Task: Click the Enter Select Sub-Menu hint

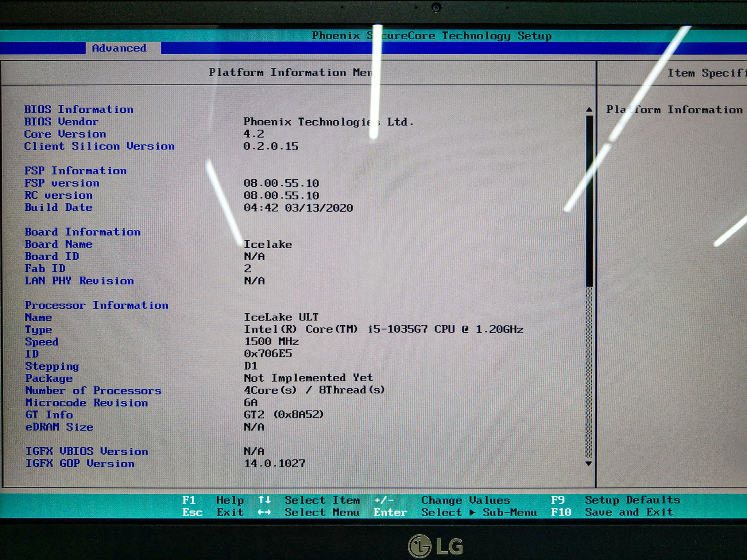Action: pyautogui.click(x=455, y=512)
